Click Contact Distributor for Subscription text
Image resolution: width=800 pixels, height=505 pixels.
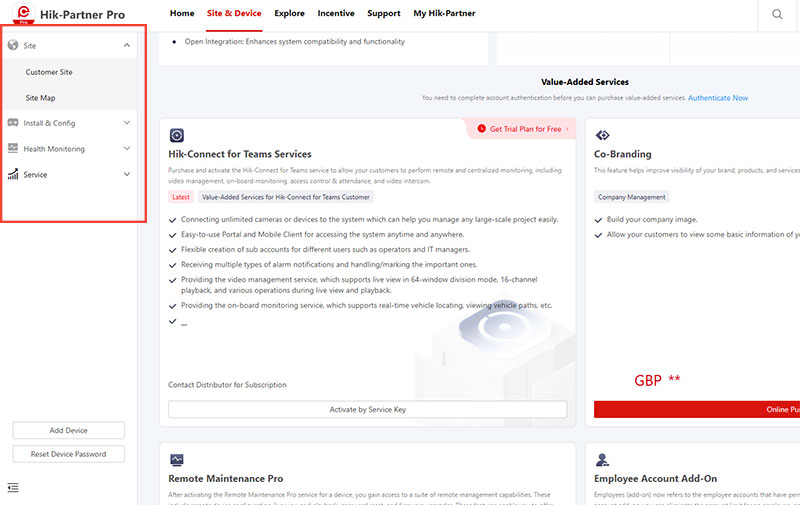[227, 385]
